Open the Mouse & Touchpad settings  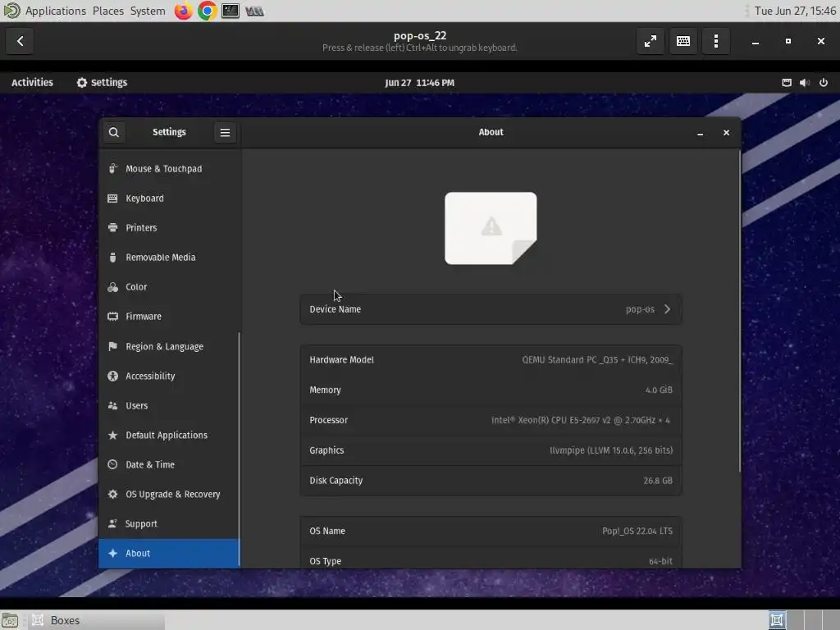(x=169, y=169)
